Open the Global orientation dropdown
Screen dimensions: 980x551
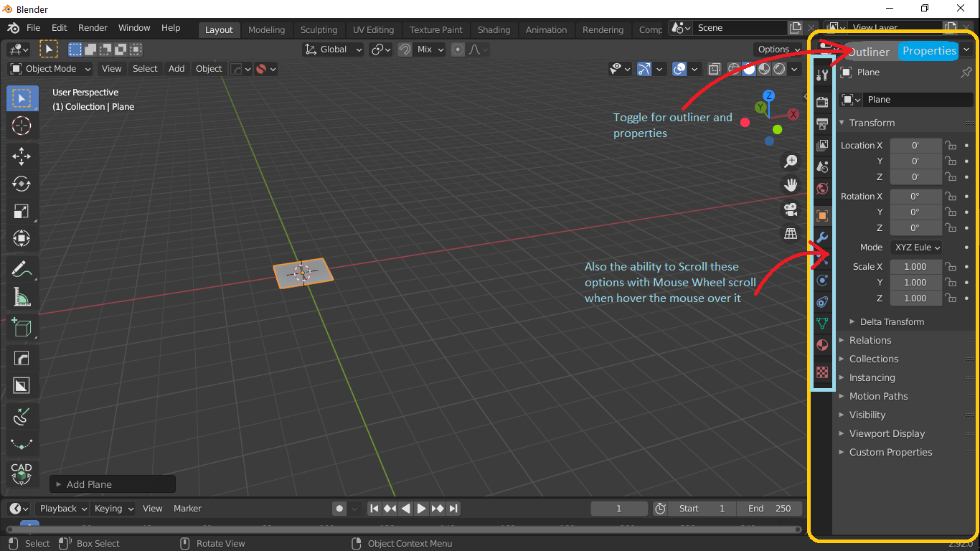[x=332, y=50]
